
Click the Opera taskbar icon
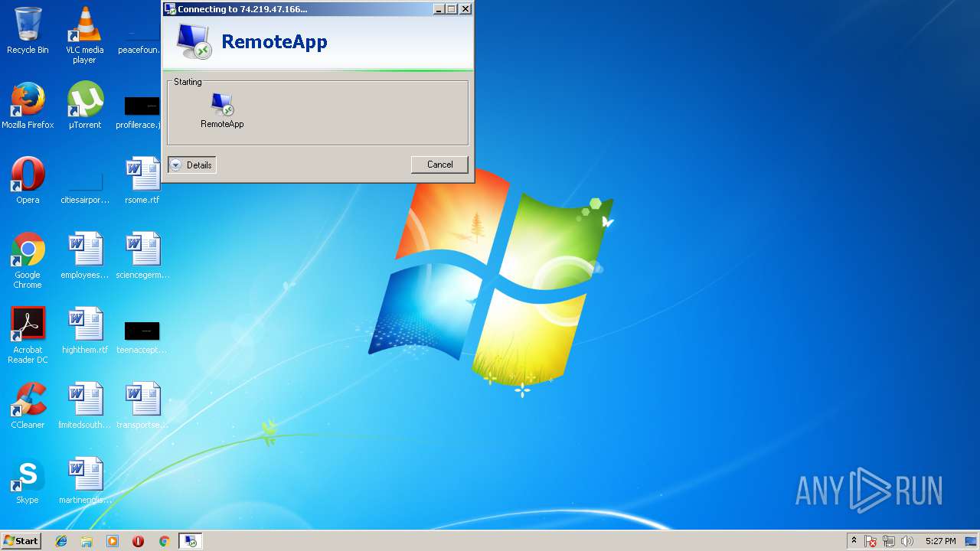(x=138, y=541)
